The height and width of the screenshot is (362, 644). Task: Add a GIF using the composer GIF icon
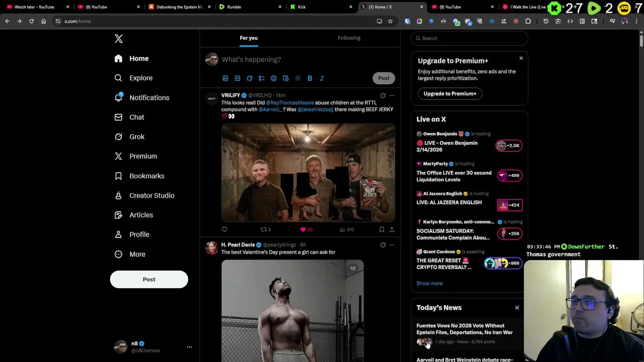(x=237, y=78)
